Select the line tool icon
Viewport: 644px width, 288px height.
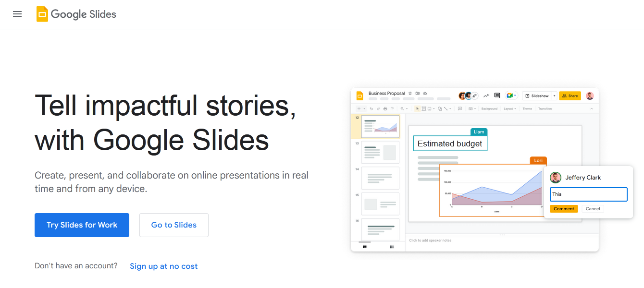pos(446,109)
